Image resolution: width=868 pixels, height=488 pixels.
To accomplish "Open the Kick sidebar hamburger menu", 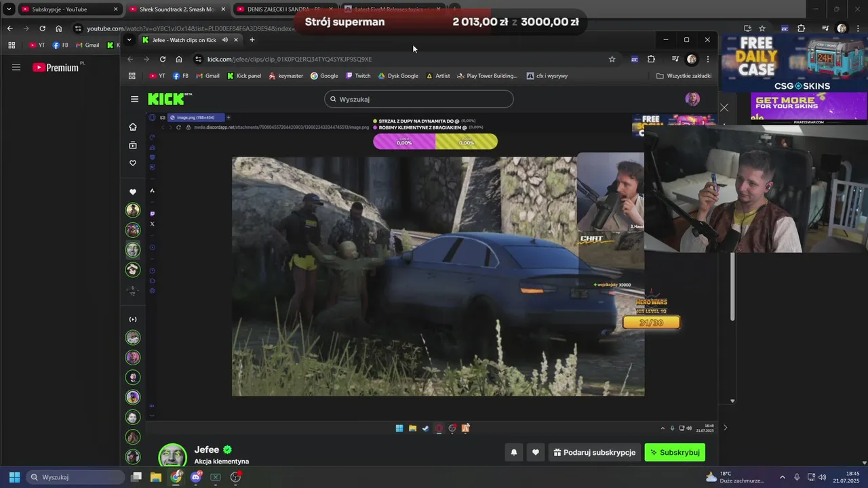I will point(134,99).
